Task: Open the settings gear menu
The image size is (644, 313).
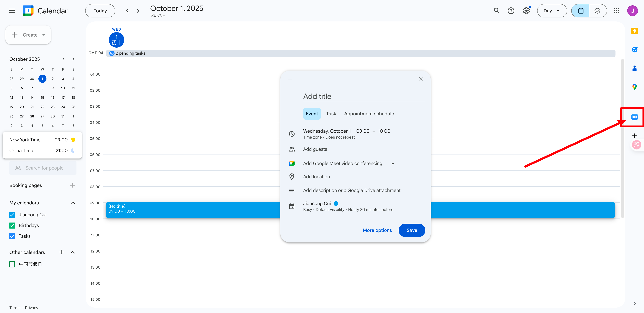Action: (526, 11)
